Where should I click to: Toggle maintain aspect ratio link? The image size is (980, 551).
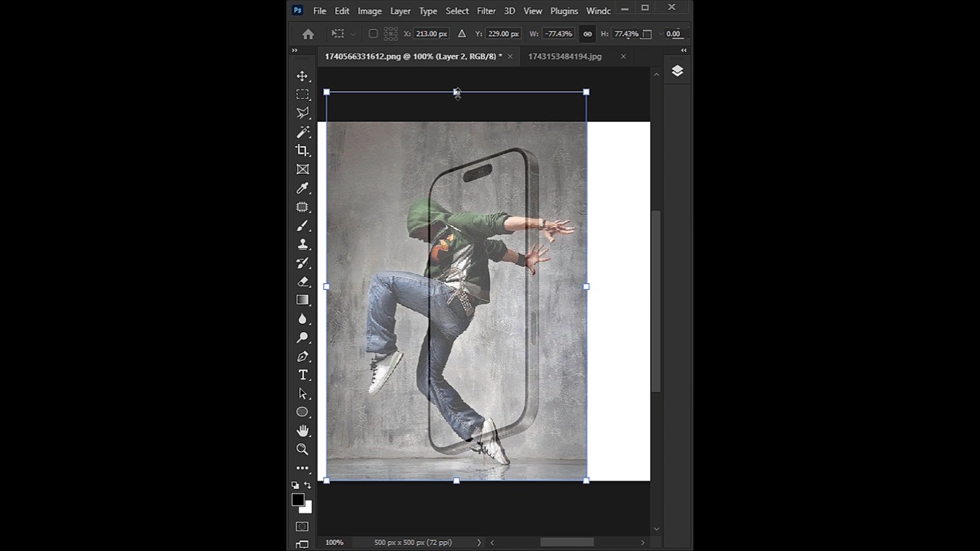587,34
